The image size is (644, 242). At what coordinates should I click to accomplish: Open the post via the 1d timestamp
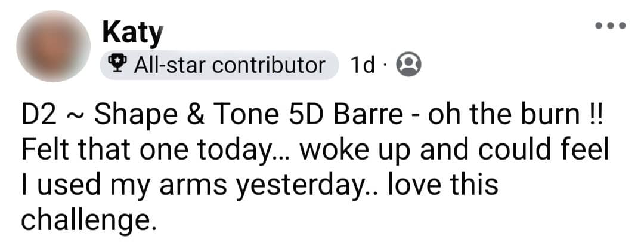363,65
